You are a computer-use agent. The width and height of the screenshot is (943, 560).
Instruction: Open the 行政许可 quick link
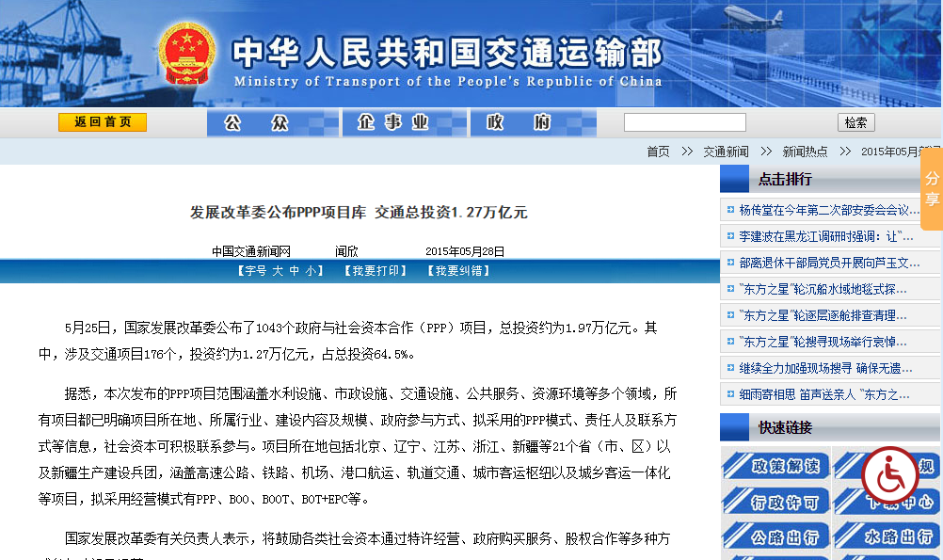(x=775, y=501)
